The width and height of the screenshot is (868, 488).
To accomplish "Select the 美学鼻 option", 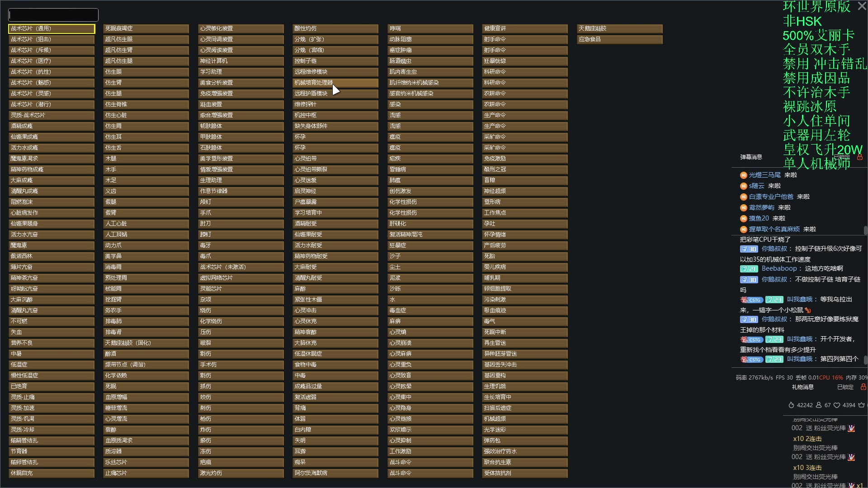I will pyautogui.click(x=146, y=256).
